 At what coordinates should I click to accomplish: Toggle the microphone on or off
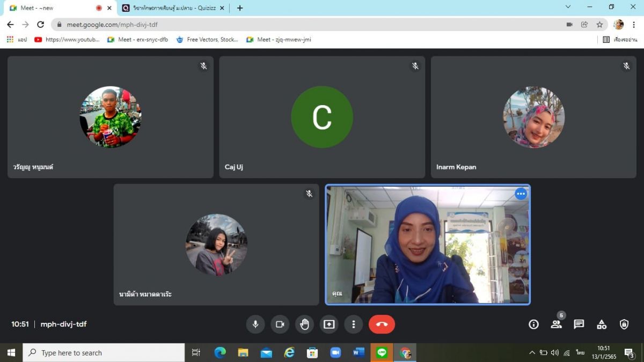click(255, 324)
